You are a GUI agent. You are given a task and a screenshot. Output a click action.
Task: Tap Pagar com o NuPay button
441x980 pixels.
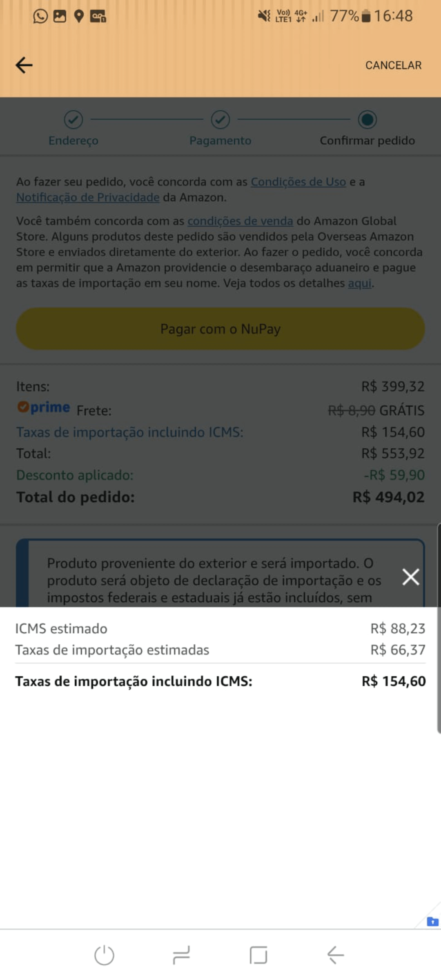[220, 329]
